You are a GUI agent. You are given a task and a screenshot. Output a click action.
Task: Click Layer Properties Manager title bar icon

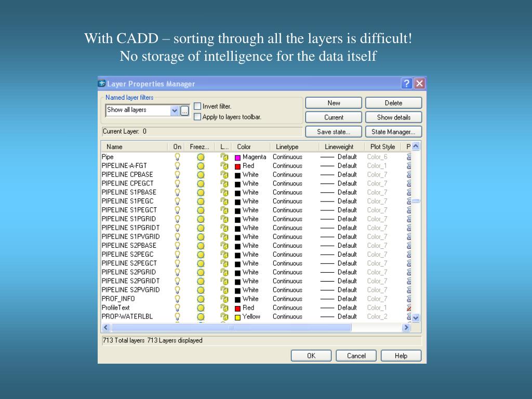(102, 83)
